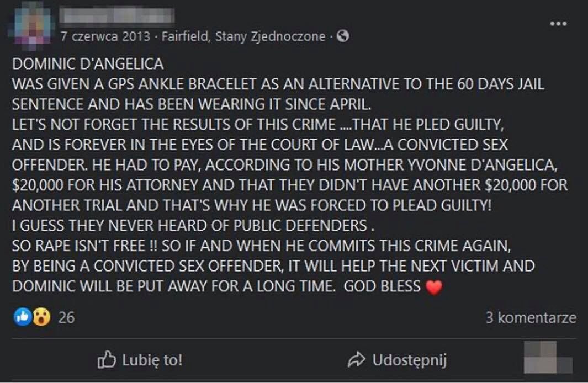Click the wow face reaction emoji

[x=41, y=317]
